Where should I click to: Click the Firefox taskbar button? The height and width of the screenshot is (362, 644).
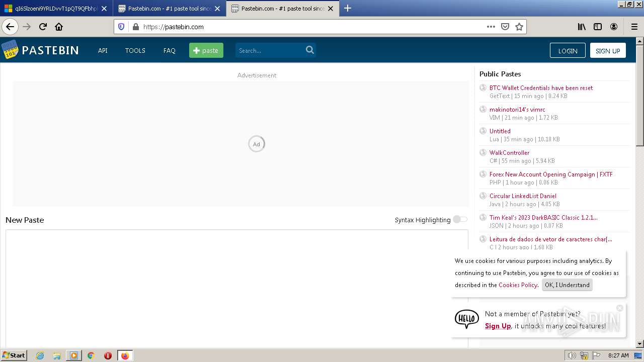(x=125, y=355)
